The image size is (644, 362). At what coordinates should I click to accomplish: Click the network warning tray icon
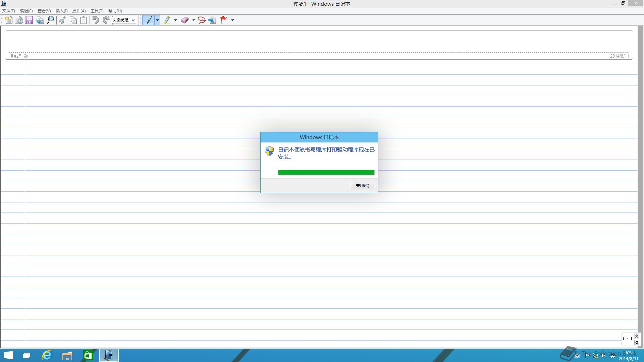[595, 356]
